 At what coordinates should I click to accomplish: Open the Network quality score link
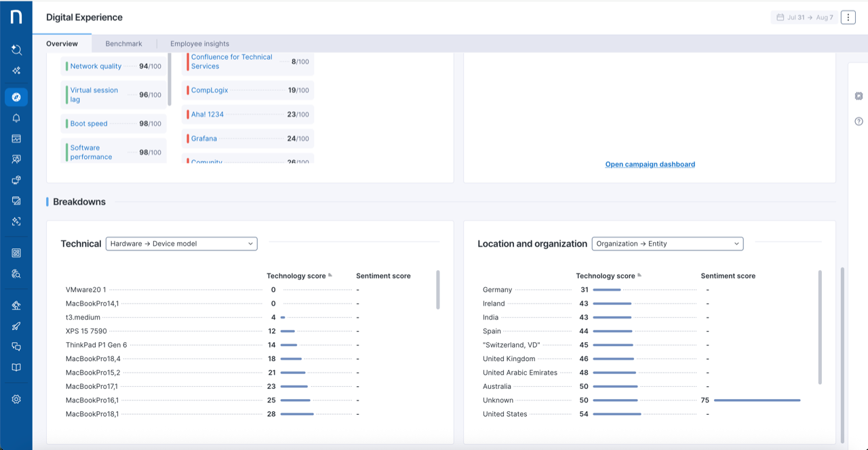pyautogui.click(x=96, y=67)
